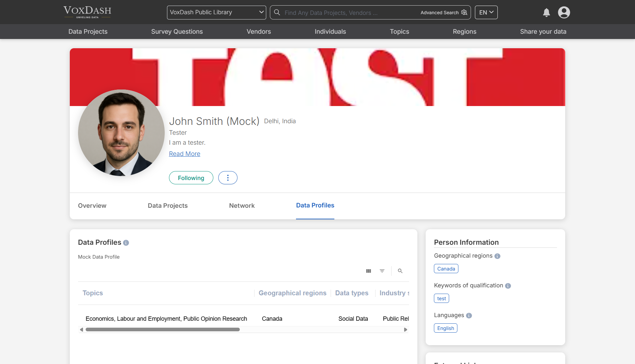Open the test qualification keyword chip
Viewport: 635px width, 364px height.
click(441, 298)
